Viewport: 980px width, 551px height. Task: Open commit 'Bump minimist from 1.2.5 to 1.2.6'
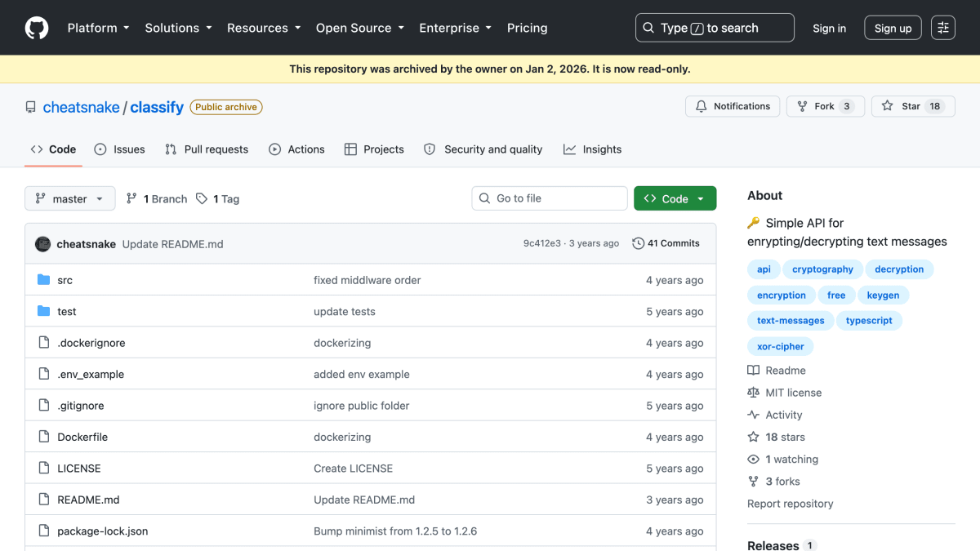pos(395,531)
